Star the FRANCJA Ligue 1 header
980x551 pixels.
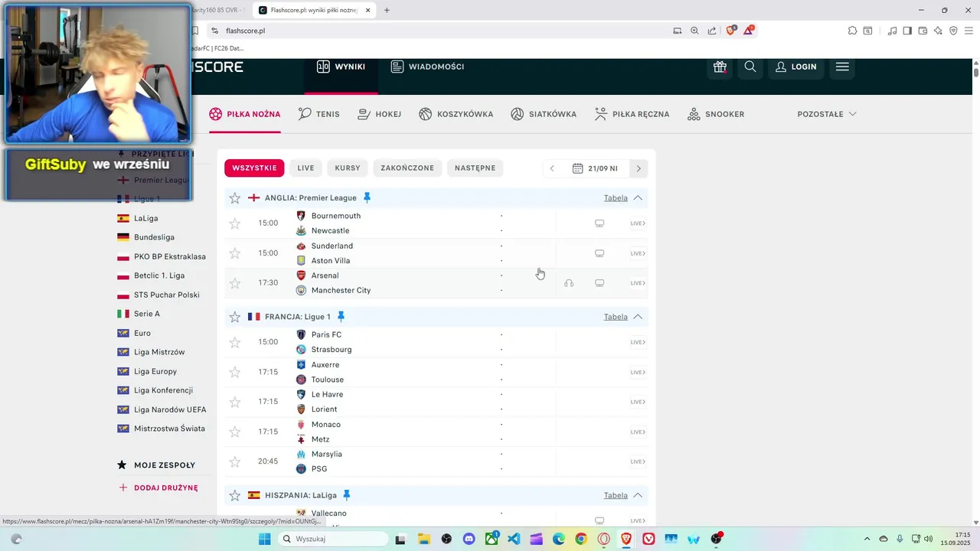coord(235,317)
